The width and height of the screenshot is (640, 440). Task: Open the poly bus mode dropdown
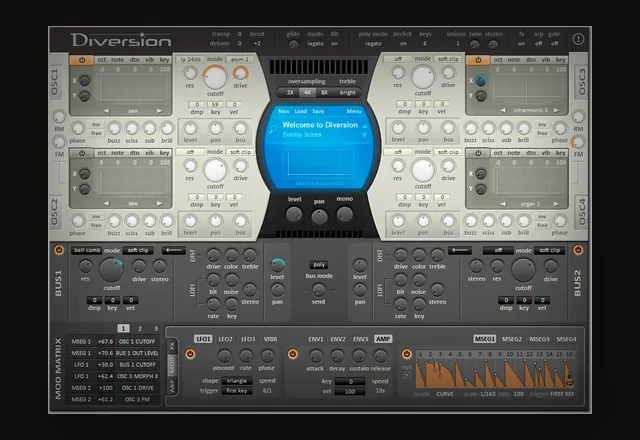319,264
